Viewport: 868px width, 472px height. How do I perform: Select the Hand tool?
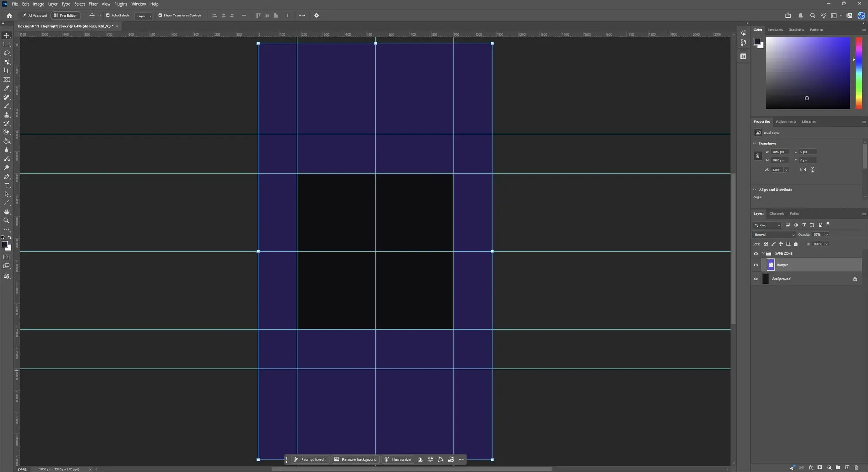pos(7,212)
